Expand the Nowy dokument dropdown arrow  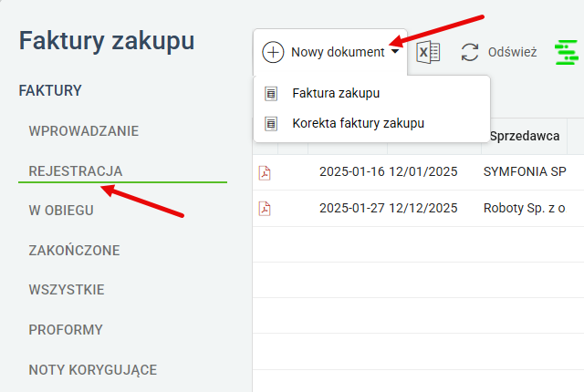click(x=395, y=52)
